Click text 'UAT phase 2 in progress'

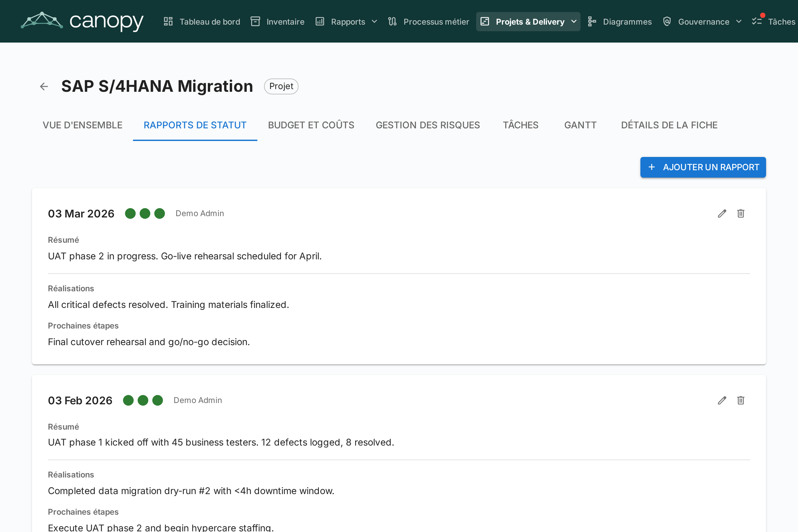pyautogui.click(x=103, y=256)
